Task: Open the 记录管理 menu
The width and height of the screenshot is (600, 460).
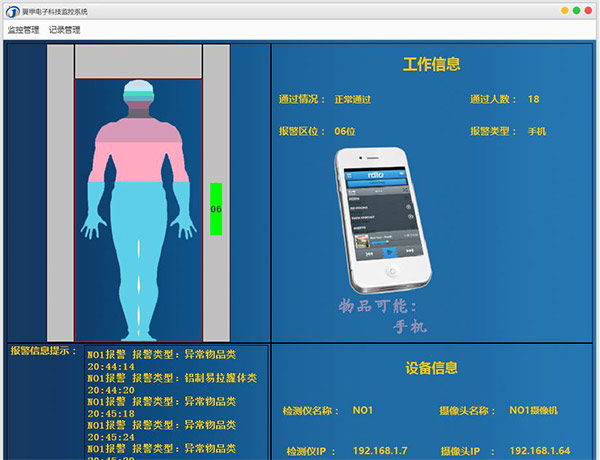Action: click(x=65, y=30)
